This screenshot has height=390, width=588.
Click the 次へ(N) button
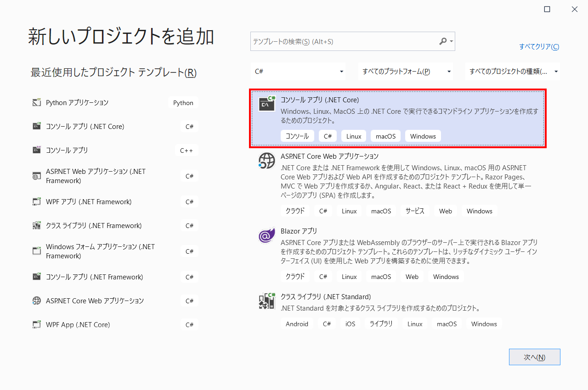(534, 357)
